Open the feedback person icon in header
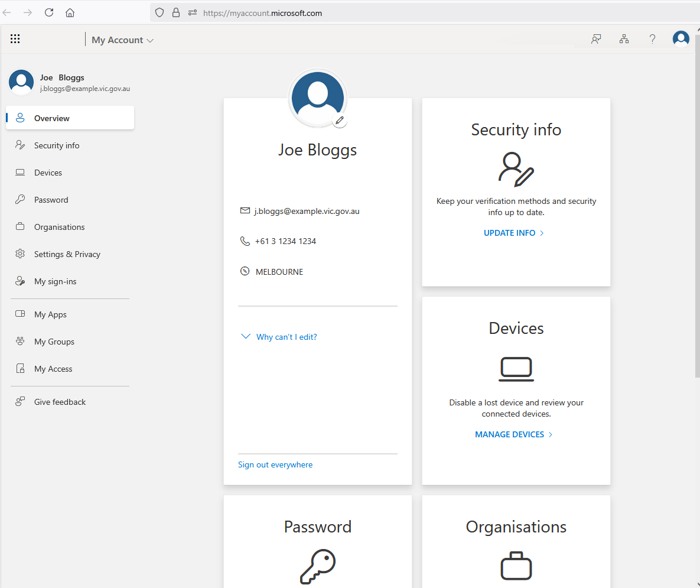The width and height of the screenshot is (700, 588). point(596,39)
